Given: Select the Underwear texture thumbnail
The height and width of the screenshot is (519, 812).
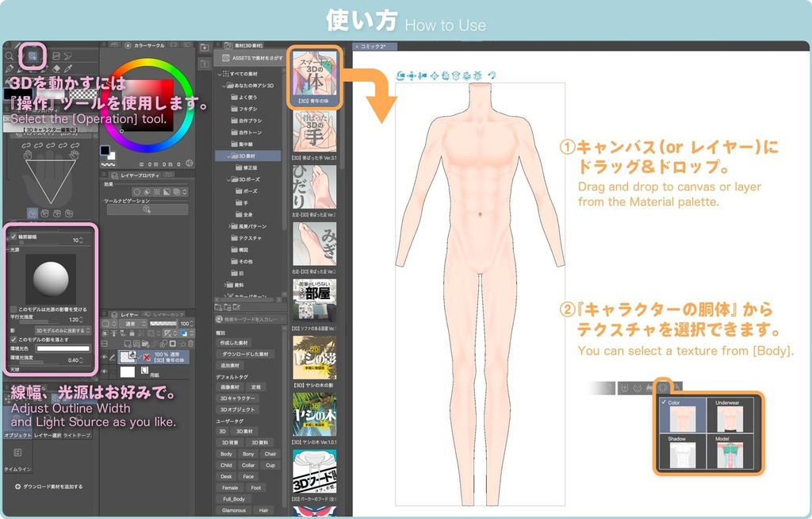Looking at the screenshot, I should (730, 417).
